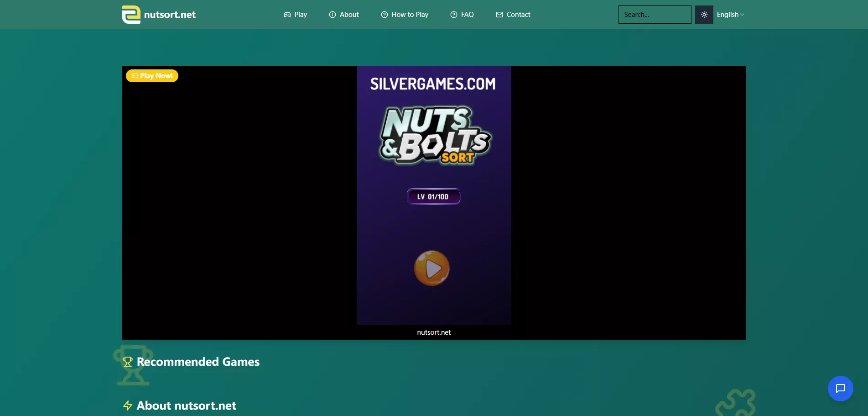Open the blue chat bubble button
Image resolution: width=868 pixels, height=416 pixels.
pos(840,389)
